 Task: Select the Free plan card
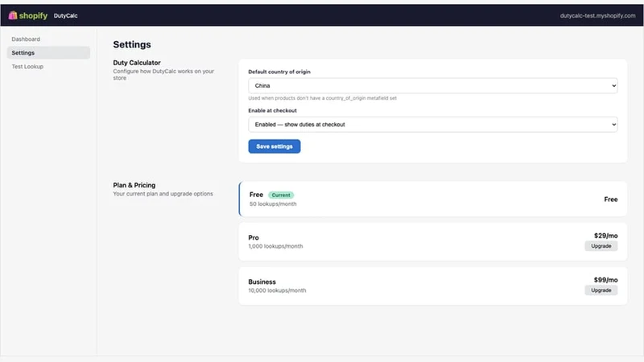click(x=432, y=199)
